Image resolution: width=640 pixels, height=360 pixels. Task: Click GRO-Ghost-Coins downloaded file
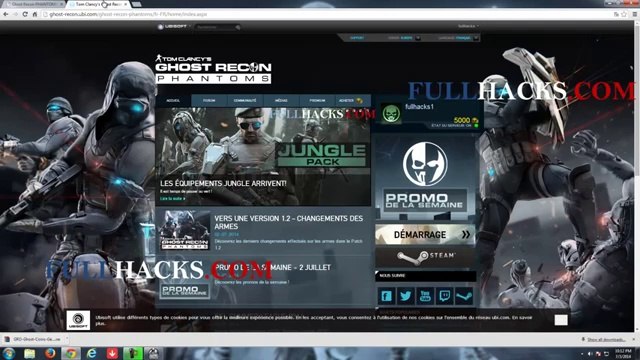coord(33,339)
